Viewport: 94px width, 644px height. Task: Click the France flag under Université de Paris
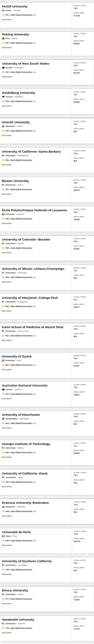(x=3, y=536)
